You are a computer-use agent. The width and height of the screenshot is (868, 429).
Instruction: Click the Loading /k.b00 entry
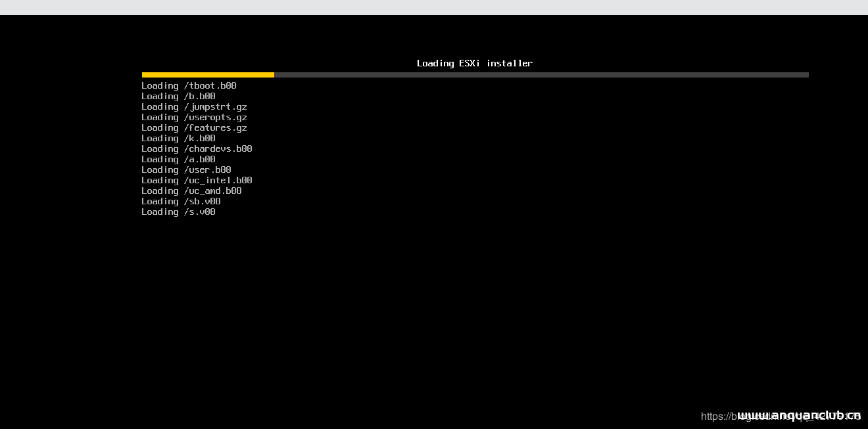pos(178,138)
